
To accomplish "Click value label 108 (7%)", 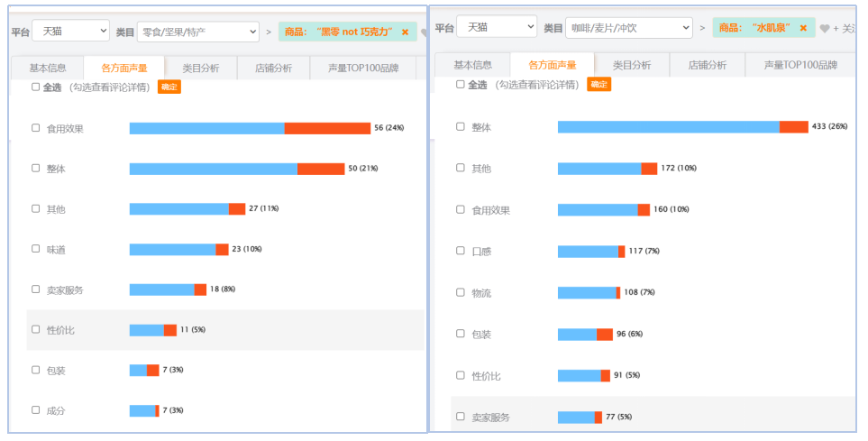I will point(639,292).
